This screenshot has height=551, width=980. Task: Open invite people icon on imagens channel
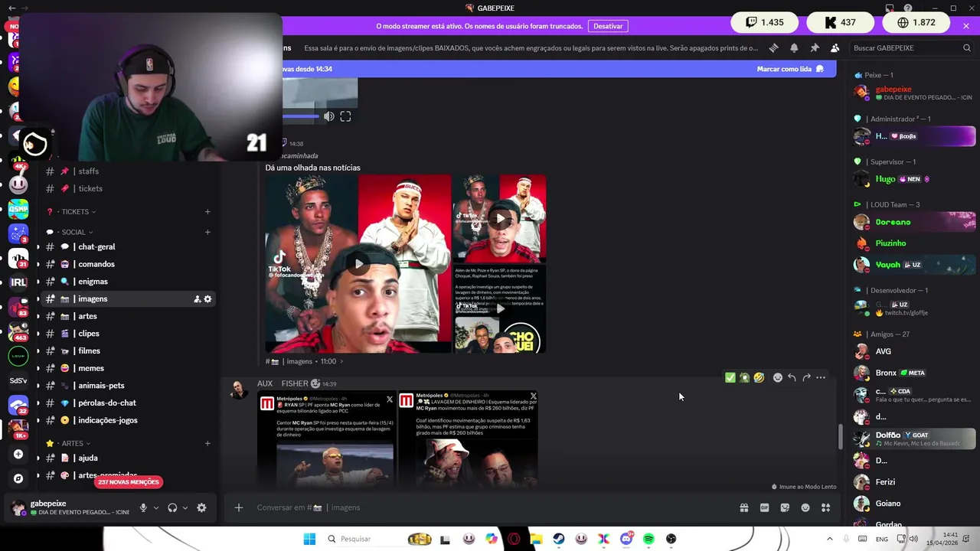[197, 299]
